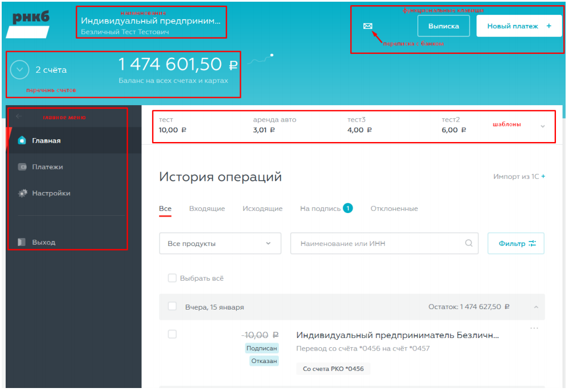The width and height of the screenshot is (569, 392).
Task: Click the Выход door icon
Action: 22,242
